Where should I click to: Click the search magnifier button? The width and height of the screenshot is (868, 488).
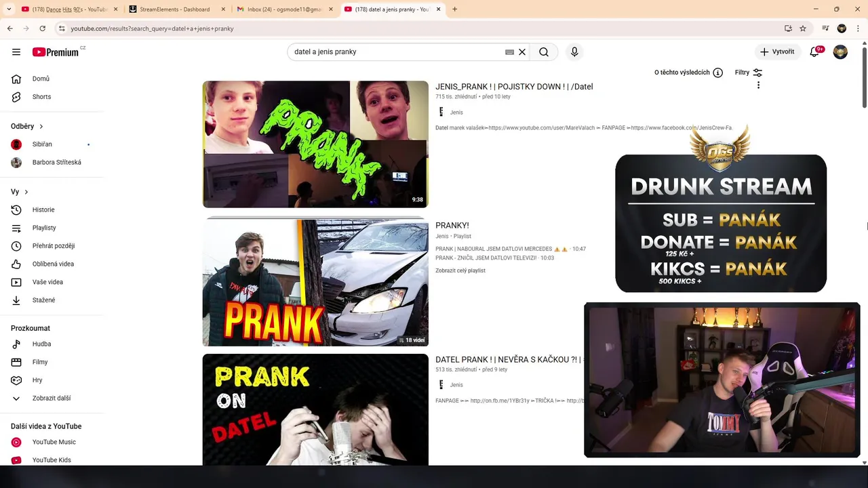pyautogui.click(x=544, y=52)
